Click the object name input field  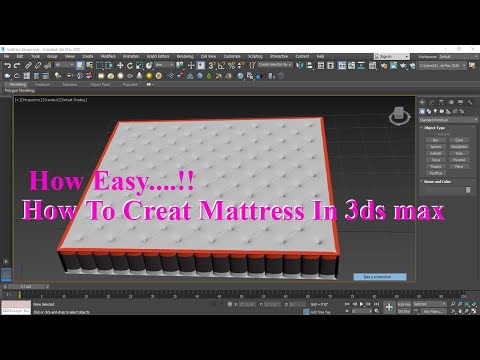444,190
